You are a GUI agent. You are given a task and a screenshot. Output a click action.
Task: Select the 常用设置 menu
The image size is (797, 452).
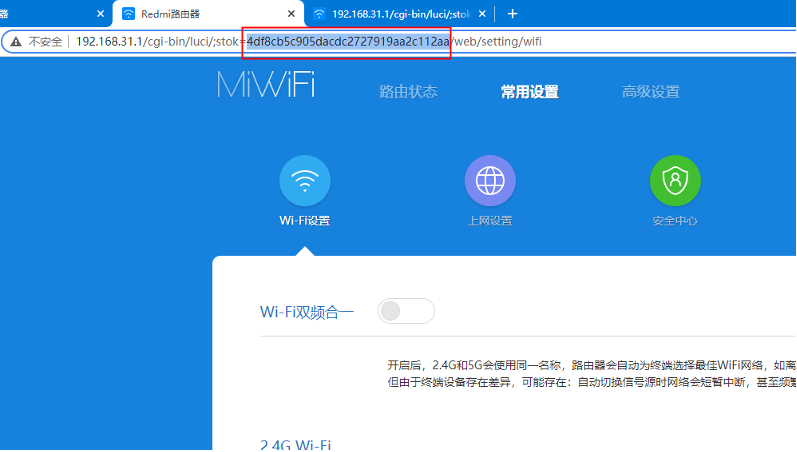pyautogui.click(x=530, y=92)
